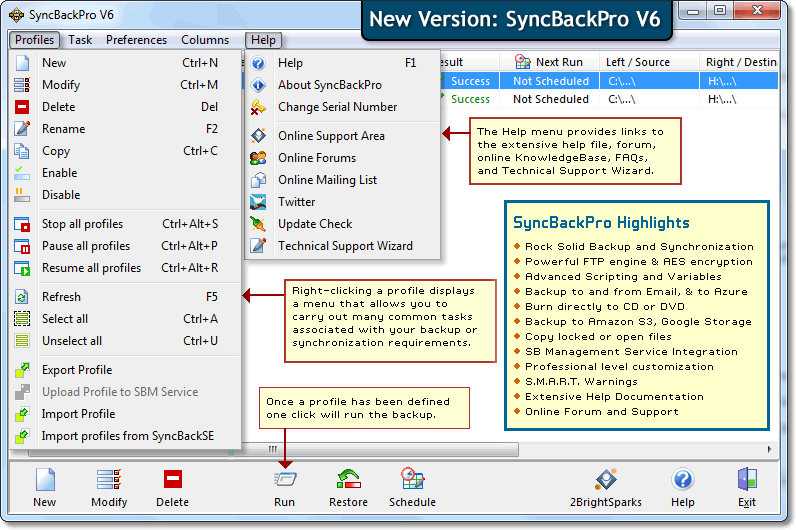Screen dimensions: 796x530
Task: Click the Rename pencil icon in Profiles menu
Action: tap(22, 128)
